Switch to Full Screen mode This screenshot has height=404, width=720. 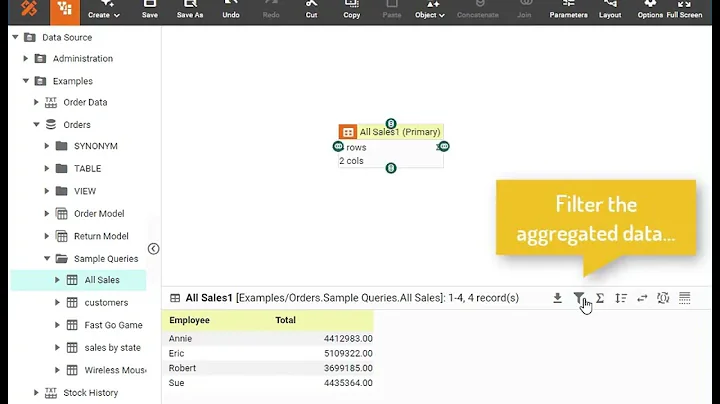point(684,10)
